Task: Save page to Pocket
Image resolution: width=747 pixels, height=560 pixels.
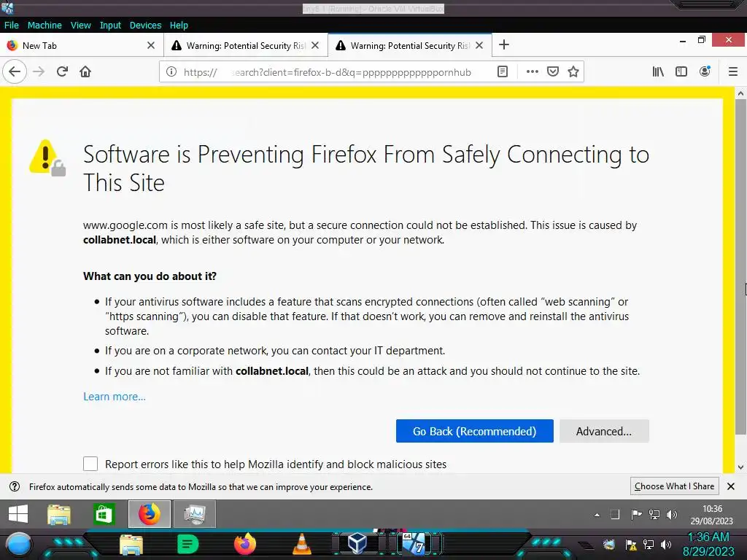Action: pyautogui.click(x=553, y=72)
